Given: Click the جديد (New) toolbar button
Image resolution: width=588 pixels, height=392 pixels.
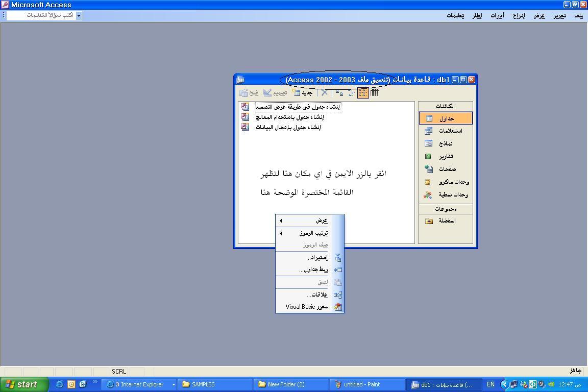Looking at the screenshot, I should 302,93.
